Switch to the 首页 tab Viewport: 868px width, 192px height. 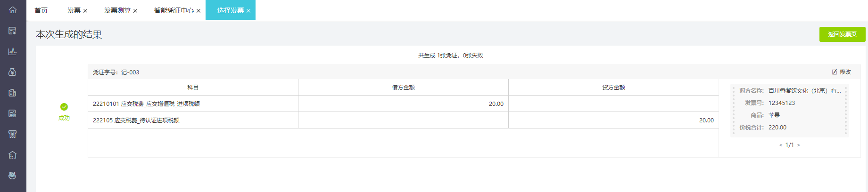click(41, 10)
